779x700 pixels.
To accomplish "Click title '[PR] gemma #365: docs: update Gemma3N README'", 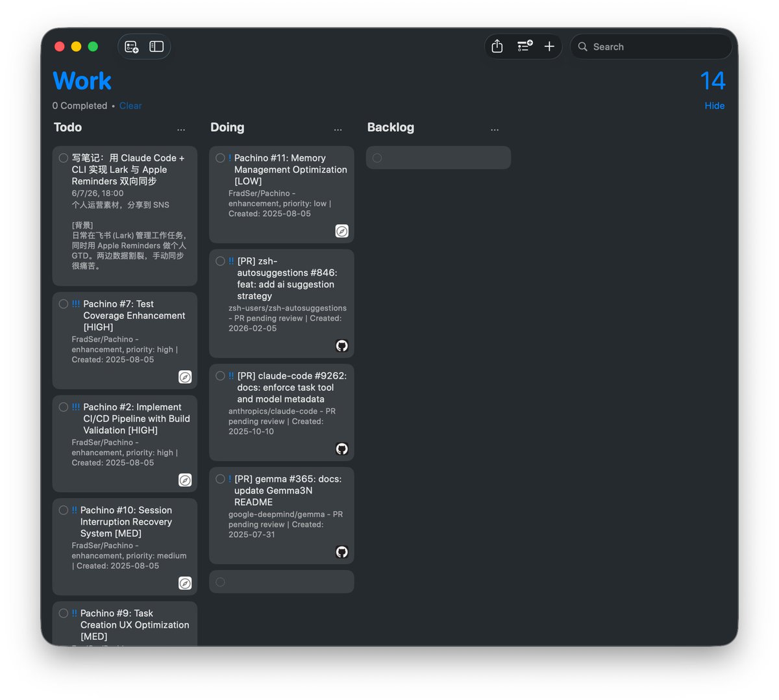I will [x=288, y=490].
